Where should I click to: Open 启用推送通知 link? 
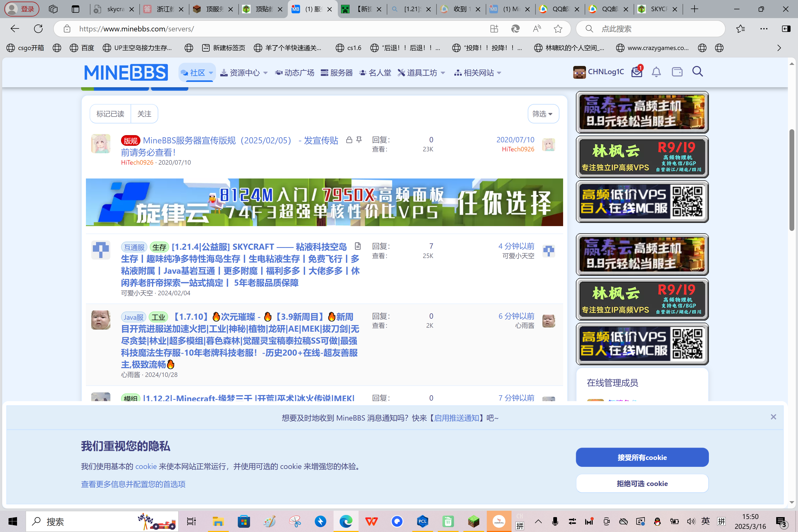pos(456,418)
